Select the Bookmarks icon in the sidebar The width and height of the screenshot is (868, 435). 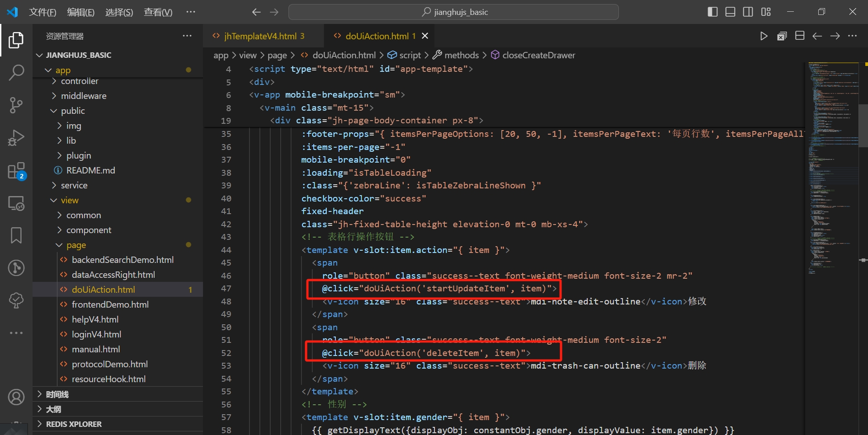(16, 235)
